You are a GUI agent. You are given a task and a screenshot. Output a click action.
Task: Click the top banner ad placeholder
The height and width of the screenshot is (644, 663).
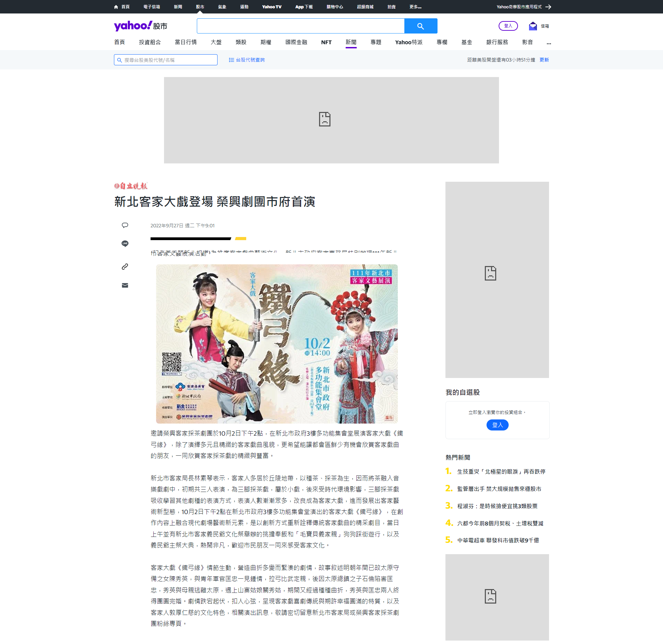point(331,120)
